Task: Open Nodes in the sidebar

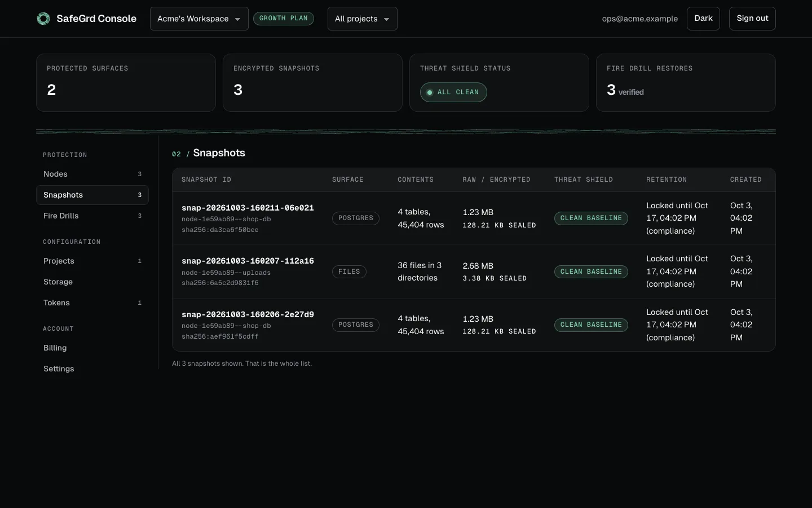Action: click(x=92, y=174)
